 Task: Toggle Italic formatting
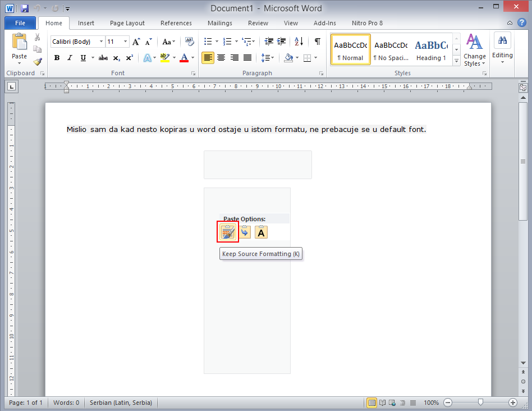click(x=70, y=58)
